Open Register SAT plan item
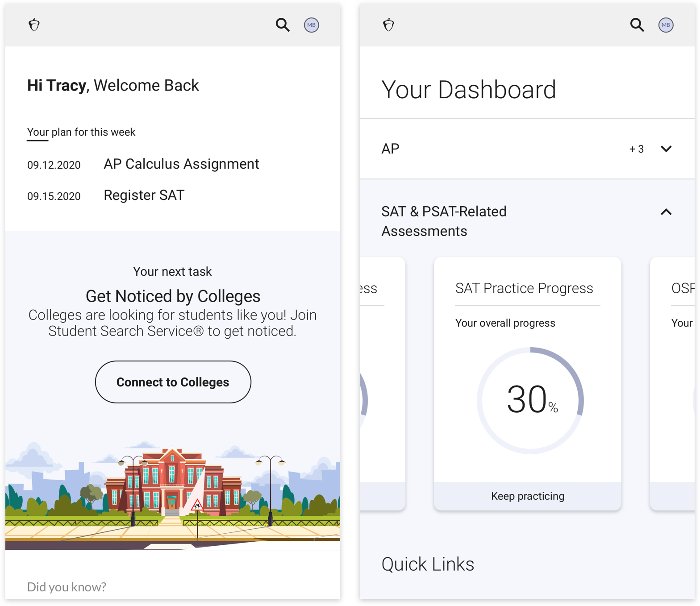The image size is (700, 606). [x=144, y=195]
